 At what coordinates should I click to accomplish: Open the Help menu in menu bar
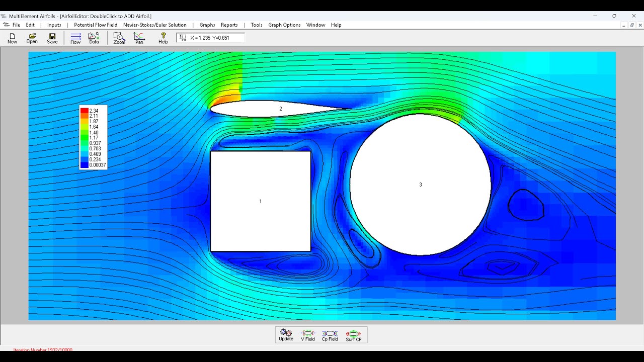tap(336, 25)
